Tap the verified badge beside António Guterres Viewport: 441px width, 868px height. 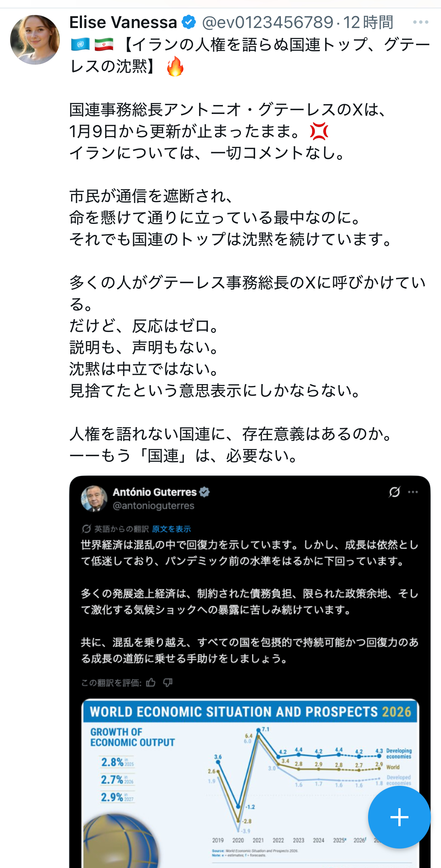[x=205, y=492]
